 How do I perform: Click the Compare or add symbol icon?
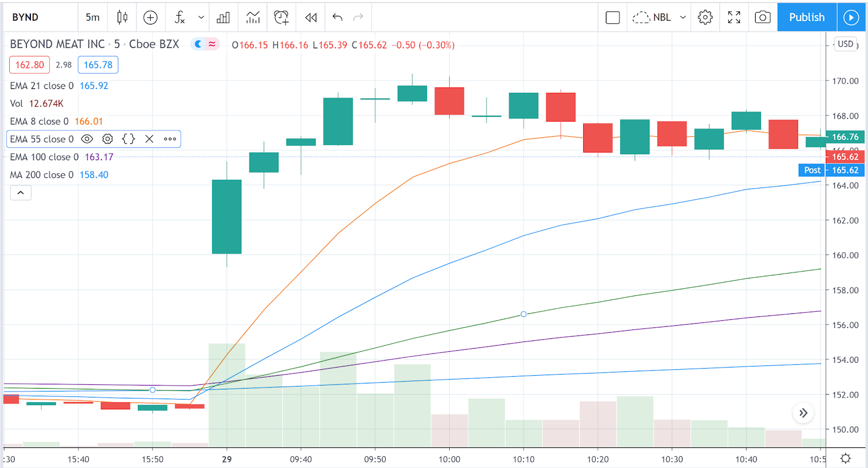pos(150,17)
